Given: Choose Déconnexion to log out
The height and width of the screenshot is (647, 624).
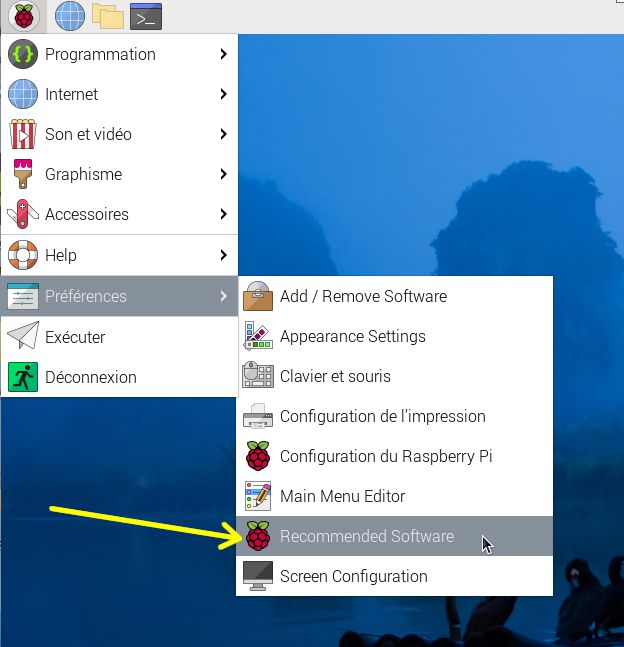Looking at the screenshot, I should tap(120, 377).
